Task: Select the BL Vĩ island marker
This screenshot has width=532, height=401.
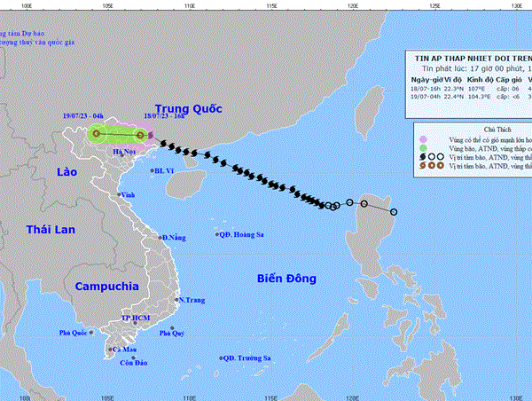Action: click(147, 170)
